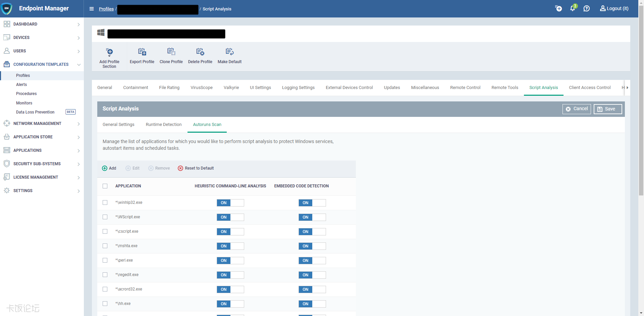This screenshot has width=644, height=316.
Task: Toggle the hamburger menu icon
Action: pos(92,9)
